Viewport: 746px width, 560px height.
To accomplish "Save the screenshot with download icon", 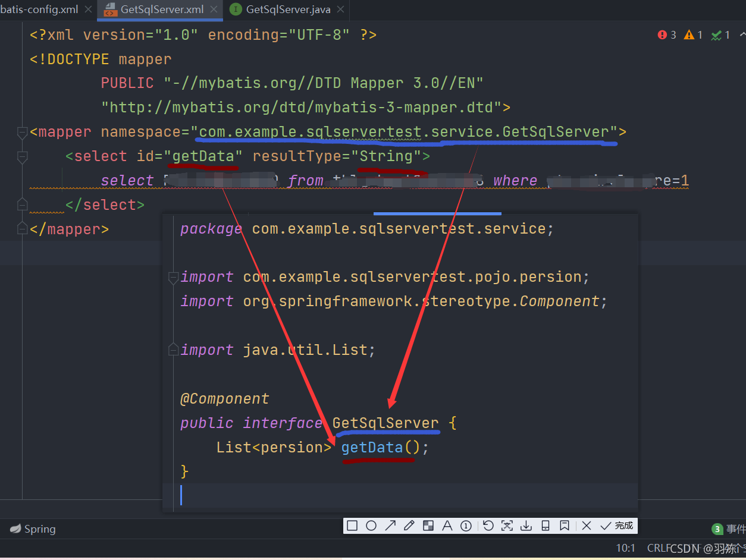I will [x=526, y=526].
